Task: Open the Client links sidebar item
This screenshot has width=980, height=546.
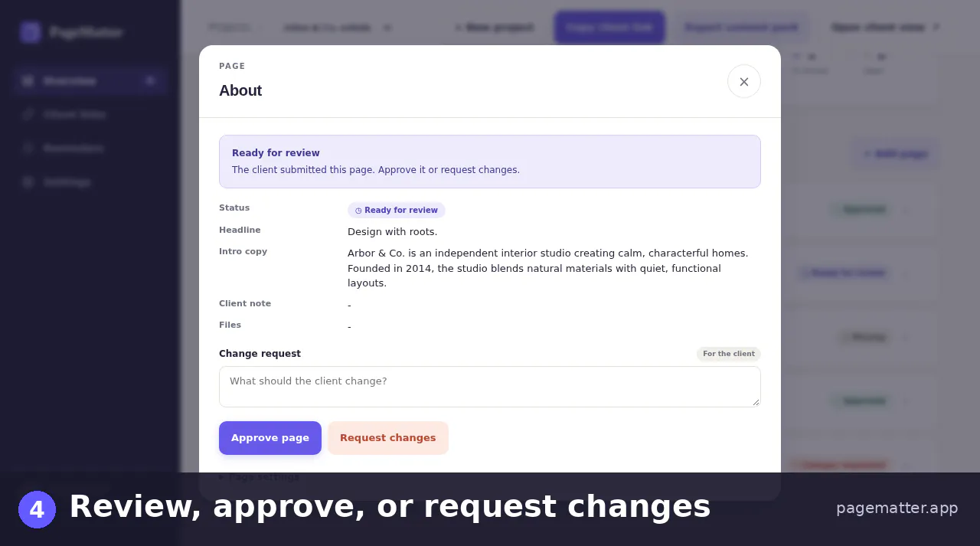Action: (90, 114)
